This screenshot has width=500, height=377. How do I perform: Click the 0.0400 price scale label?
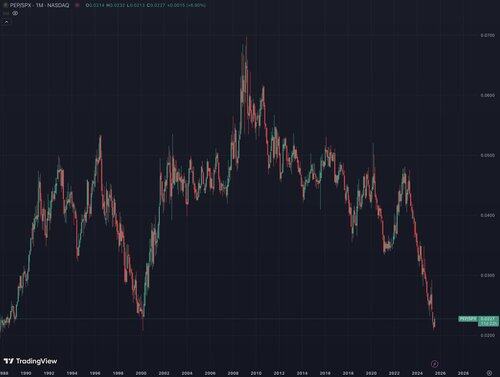tap(487, 215)
